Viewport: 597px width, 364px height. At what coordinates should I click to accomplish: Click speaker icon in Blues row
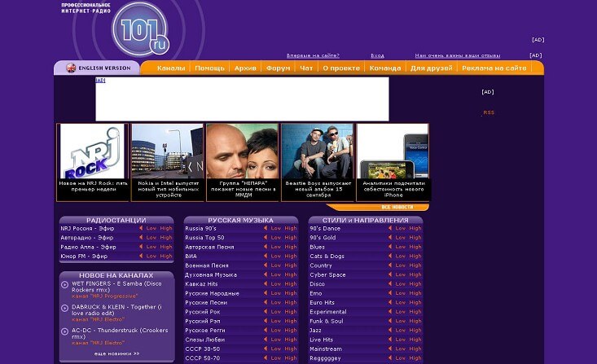coord(390,247)
